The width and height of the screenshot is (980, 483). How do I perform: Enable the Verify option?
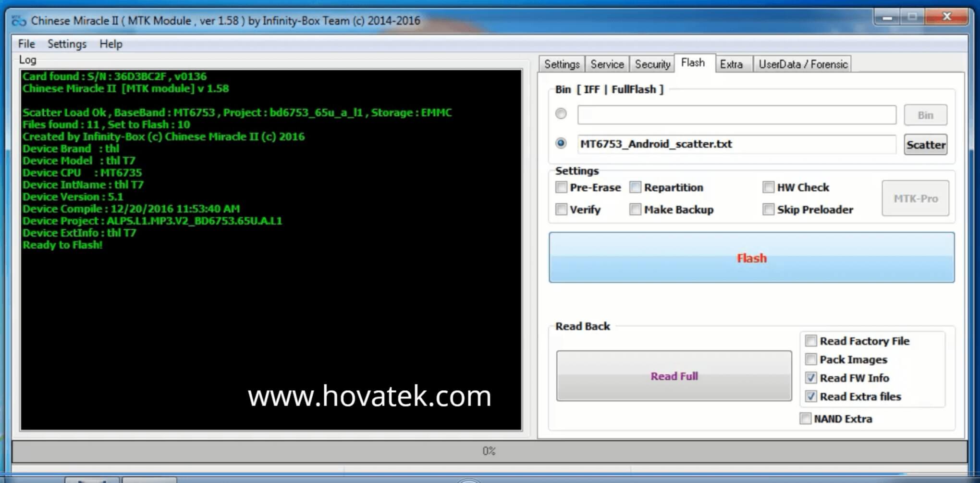tap(561, 210)
